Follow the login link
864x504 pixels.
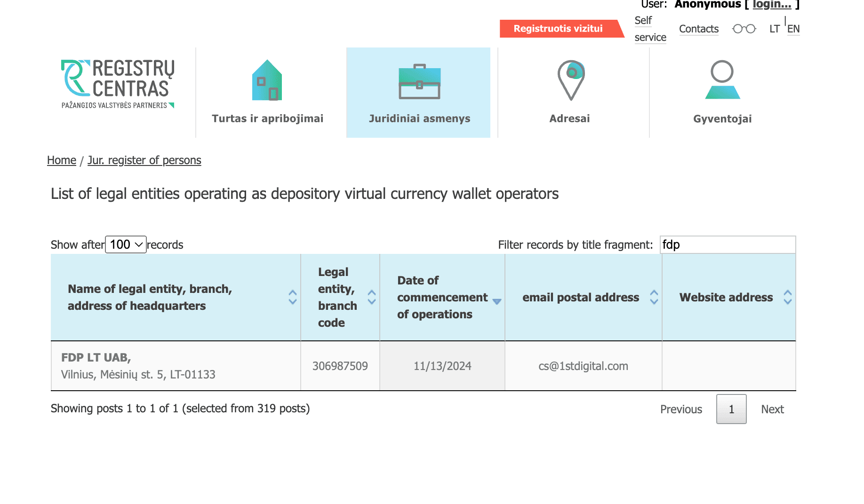pyautogui.click(x=772, y=5)
